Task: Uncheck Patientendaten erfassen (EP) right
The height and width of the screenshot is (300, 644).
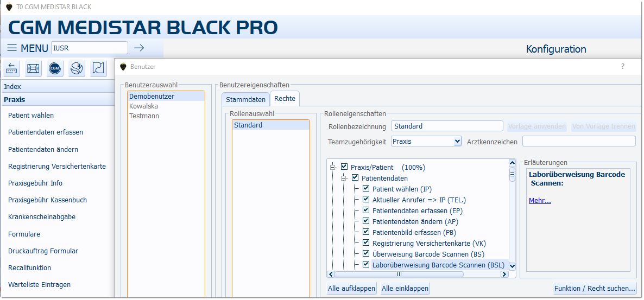Action: (366, 210)
